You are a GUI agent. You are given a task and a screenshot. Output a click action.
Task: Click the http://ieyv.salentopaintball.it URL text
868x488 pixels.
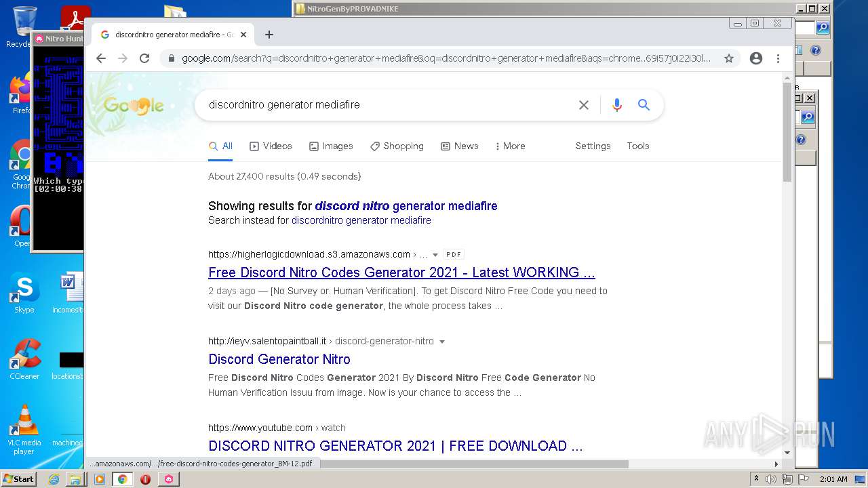267,341
